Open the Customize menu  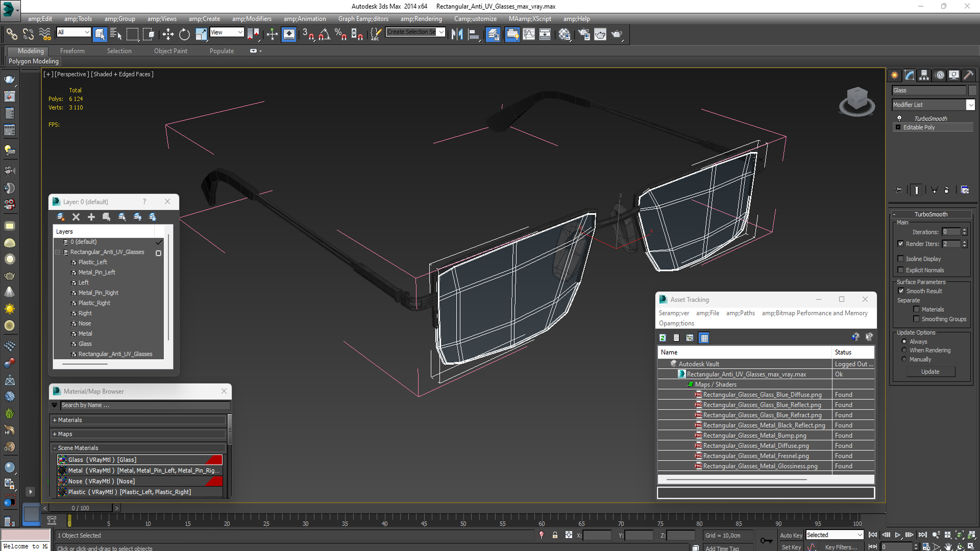[x=475, y=19]
